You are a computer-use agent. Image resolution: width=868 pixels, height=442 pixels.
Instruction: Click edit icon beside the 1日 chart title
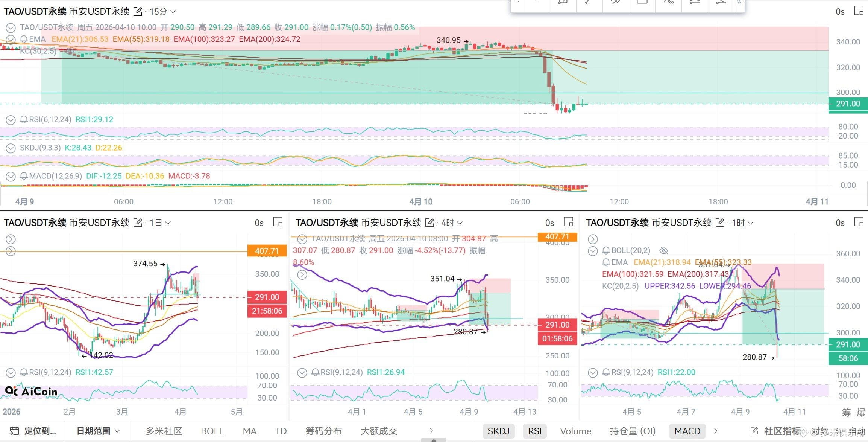138,223
